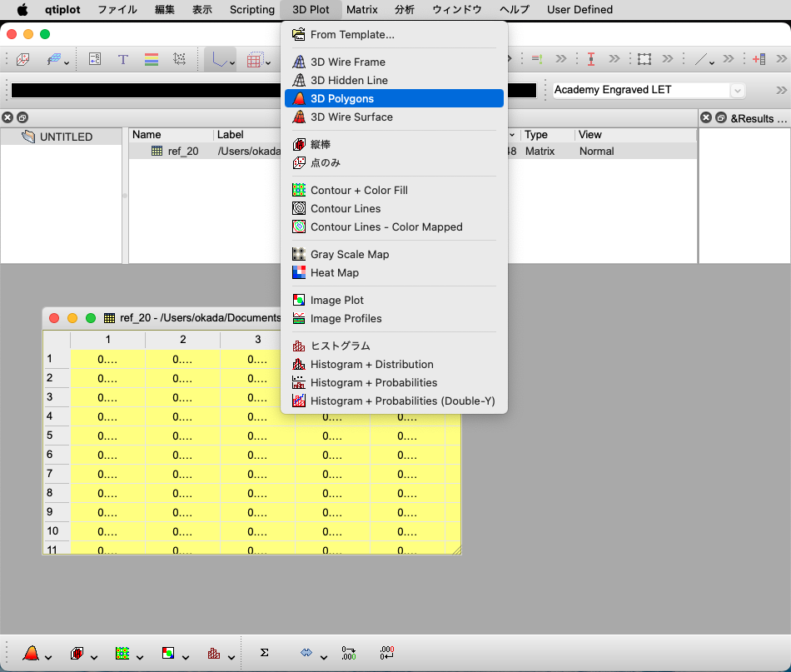
Task: Click row header 5 in ref_20 matrix
Action: point(56,436)
